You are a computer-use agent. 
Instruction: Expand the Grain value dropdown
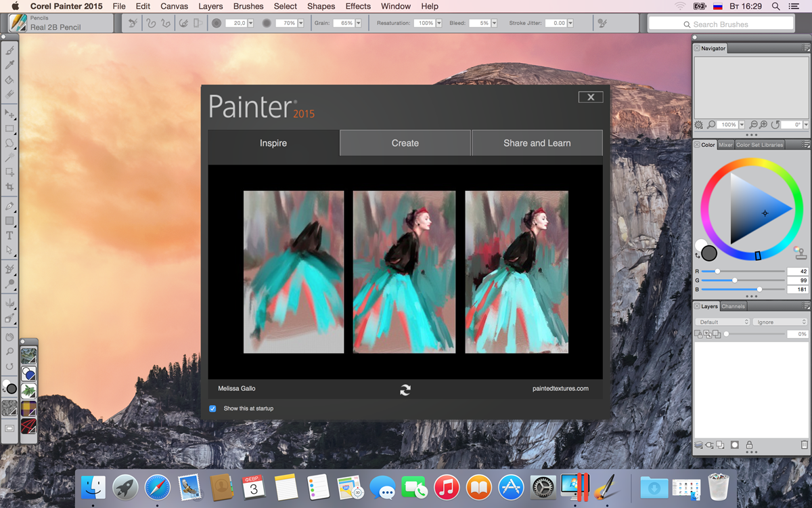tap(358, 23)
